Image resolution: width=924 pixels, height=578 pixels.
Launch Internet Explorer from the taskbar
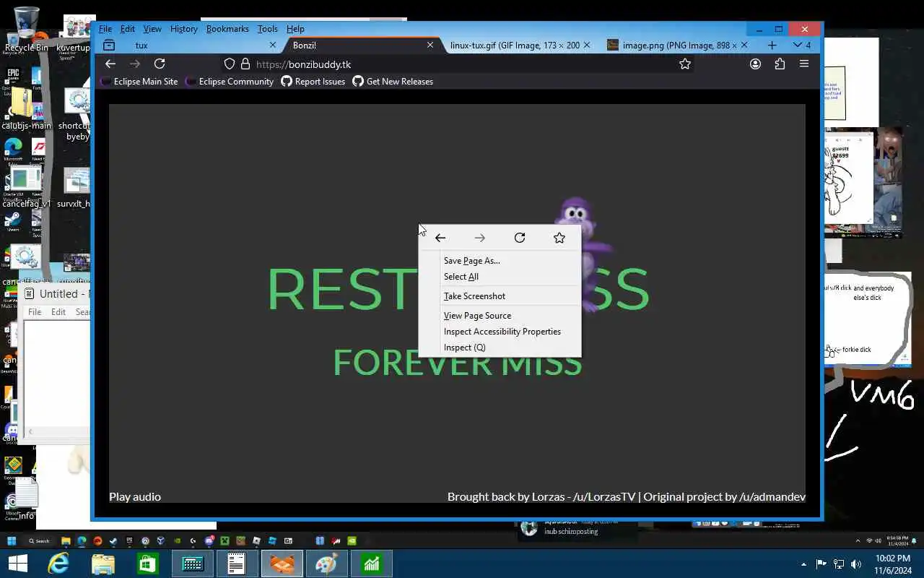58,564
